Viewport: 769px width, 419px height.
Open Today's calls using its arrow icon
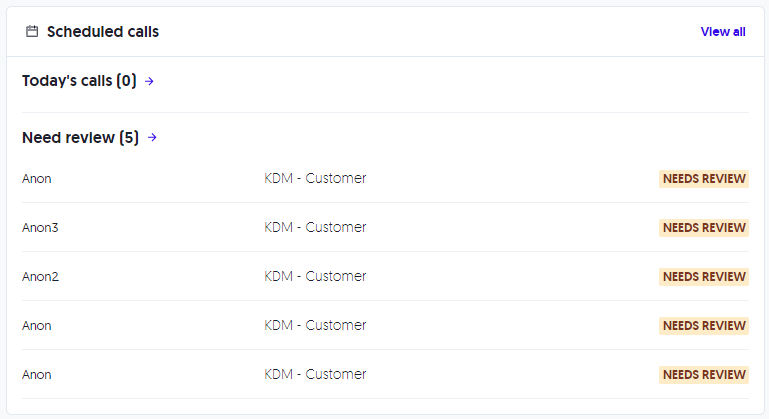pyautogui.click(x=150, y=81)
